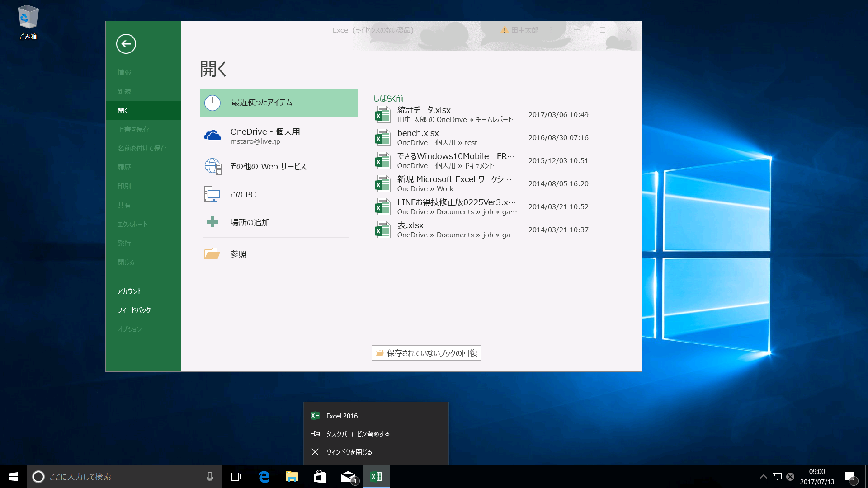Choose 最近使ったアイテム location
The image size is (868, 488).
279,103
